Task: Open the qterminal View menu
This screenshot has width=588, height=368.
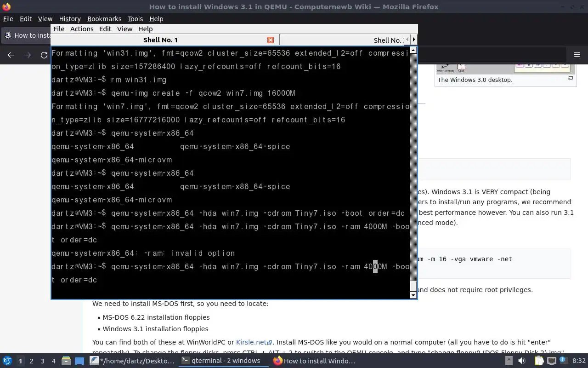Action: tap(124, 29)
